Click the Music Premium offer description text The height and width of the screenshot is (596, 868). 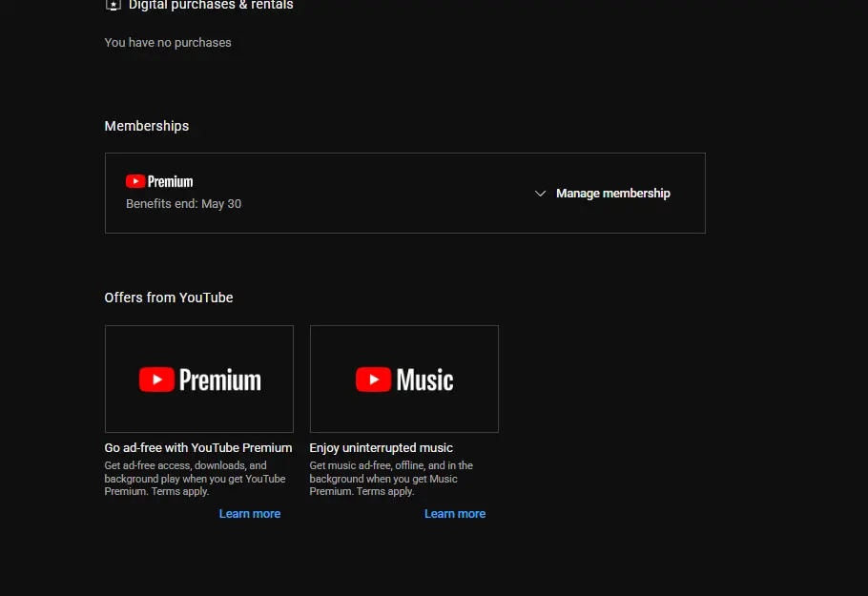coord(391,479)
